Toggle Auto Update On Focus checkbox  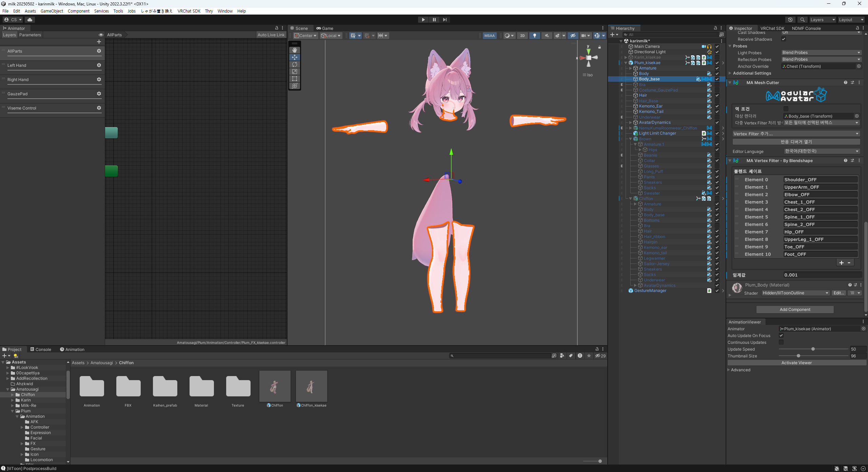pos(781,335)
